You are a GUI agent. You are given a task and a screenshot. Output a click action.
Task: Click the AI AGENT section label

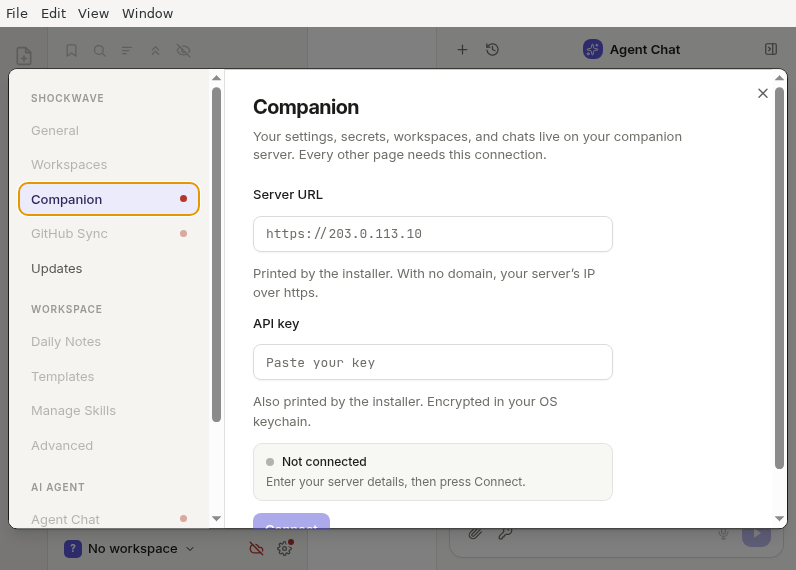pos(58,487)
